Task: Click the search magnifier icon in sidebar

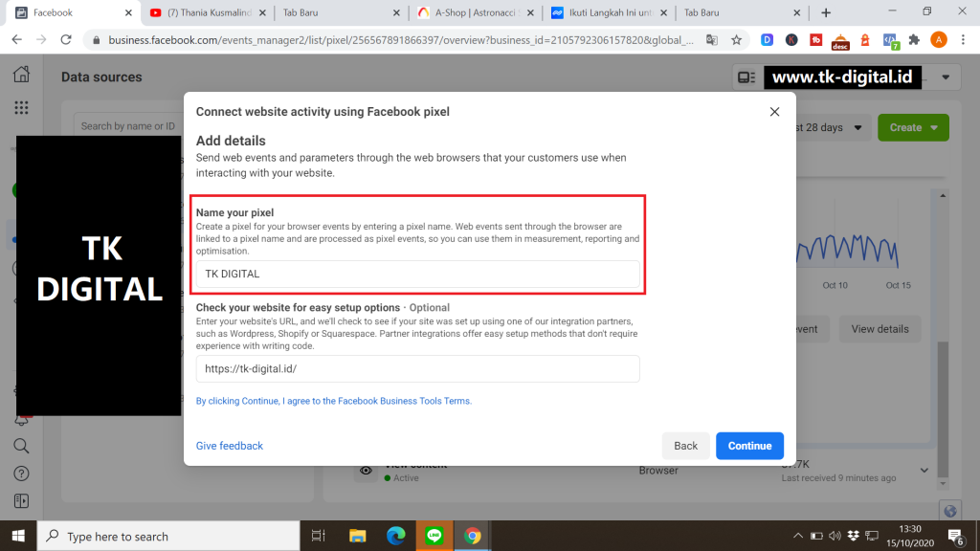Action: (21, 446)
